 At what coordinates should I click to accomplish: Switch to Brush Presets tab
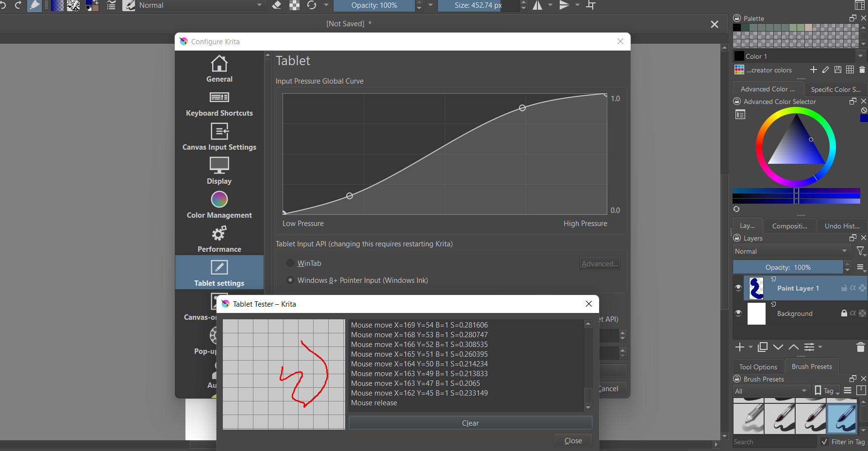click(x=812, y=366)
